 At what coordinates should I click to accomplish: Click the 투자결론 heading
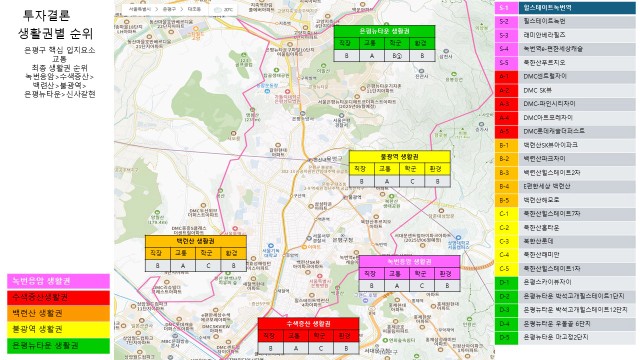[x=47, y=16]
